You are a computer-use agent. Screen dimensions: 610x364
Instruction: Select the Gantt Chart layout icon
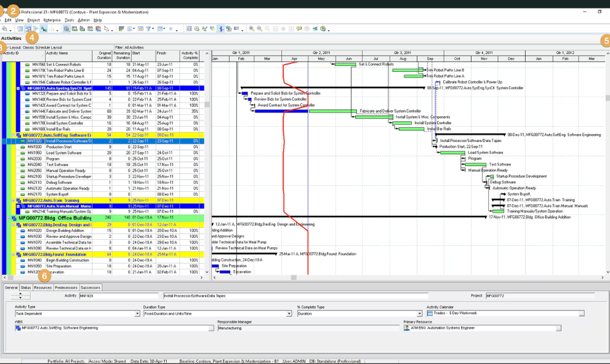tap(28, 29)
